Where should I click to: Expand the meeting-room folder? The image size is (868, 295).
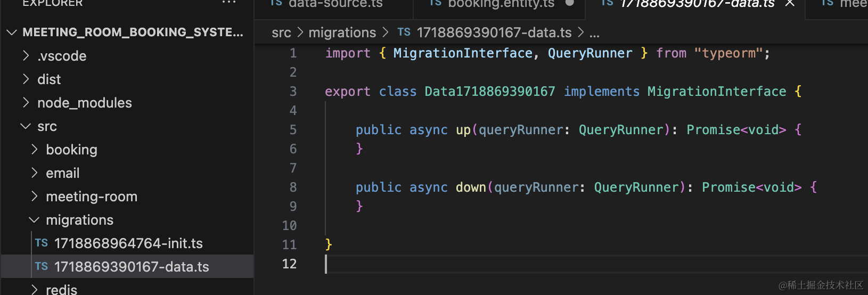click(x=92, y=196)
